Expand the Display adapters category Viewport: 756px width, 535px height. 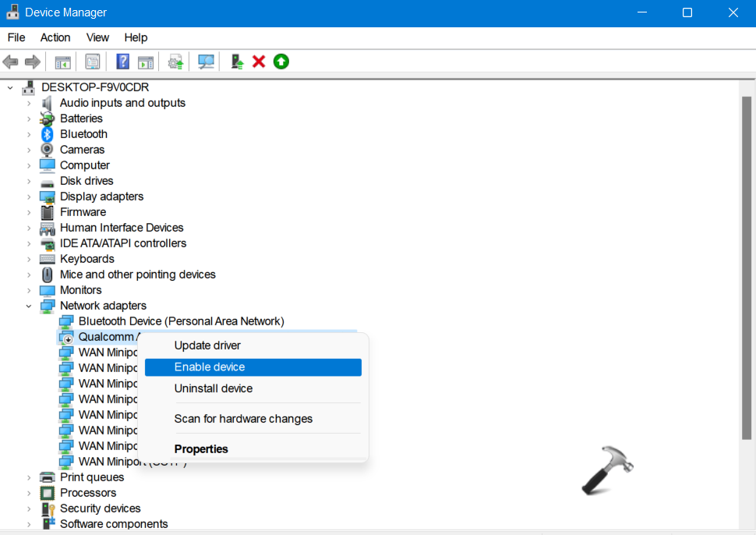(29, 196)
